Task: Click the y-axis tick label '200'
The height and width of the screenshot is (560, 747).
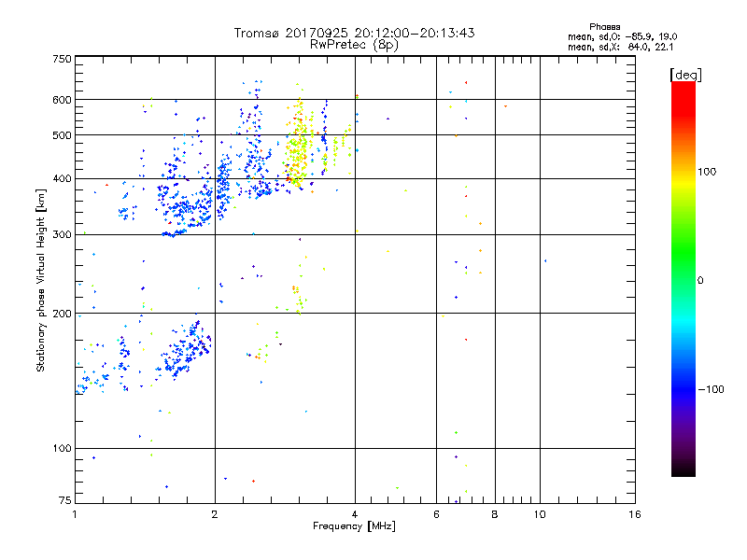Action: pyautogui.click(x=62, y=314)
